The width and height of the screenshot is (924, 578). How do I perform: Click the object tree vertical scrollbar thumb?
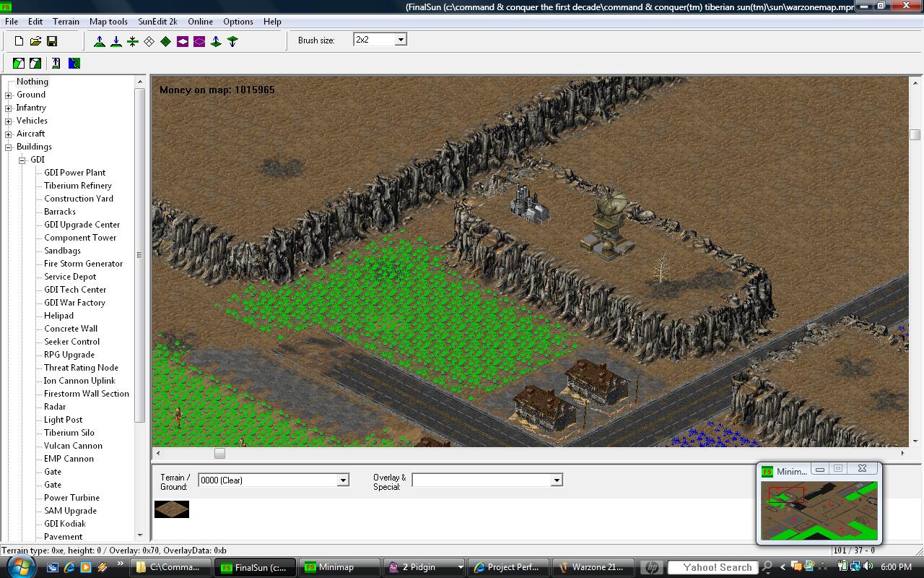click(140, 255)
